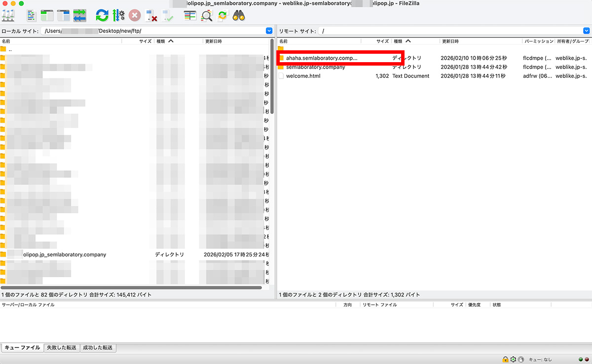
Task: Switch to the 失敗した転送 tab
Action: [61, 348]
